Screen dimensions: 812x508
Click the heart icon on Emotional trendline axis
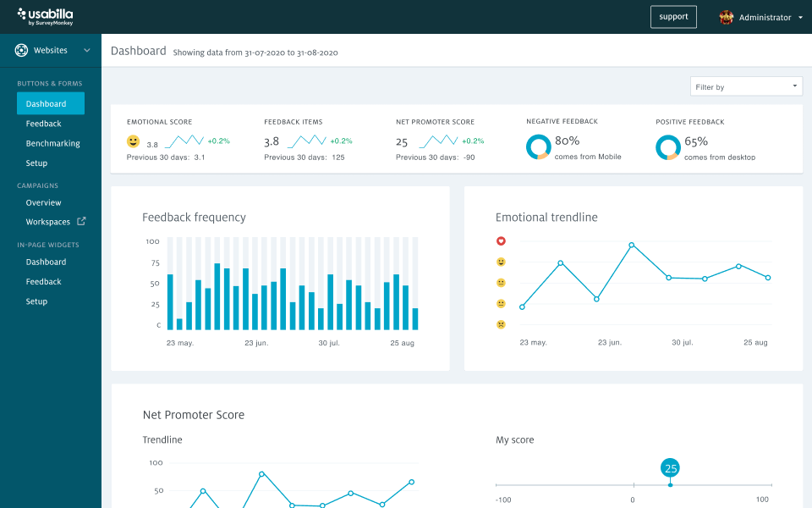point(501,241)
